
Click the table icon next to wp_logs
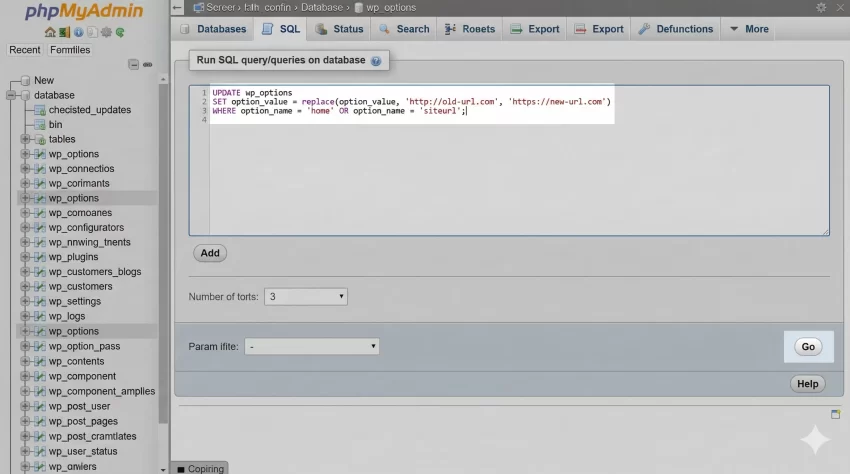(40, 316)
